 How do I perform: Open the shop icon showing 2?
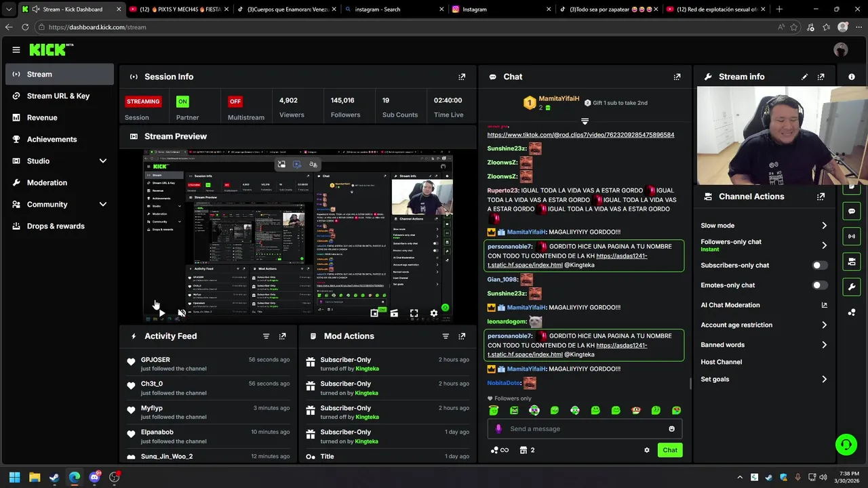point(527,450)
